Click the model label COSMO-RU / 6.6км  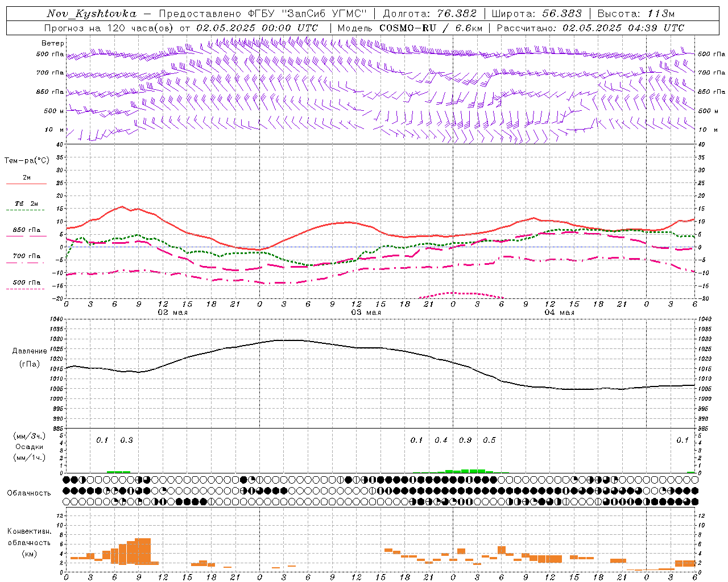tap(432, 28)
